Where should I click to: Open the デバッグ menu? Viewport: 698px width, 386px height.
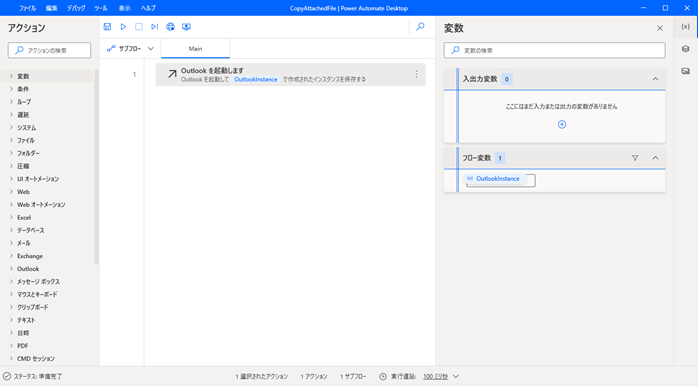(76, 8)
